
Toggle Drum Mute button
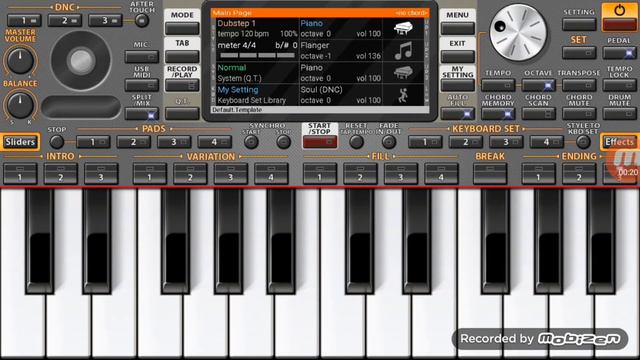(619, 114)
